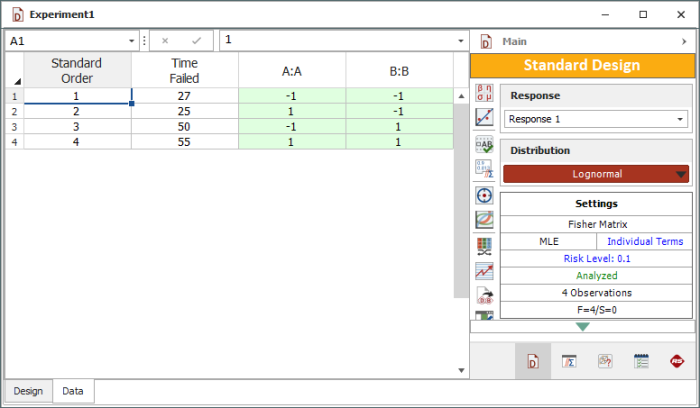
Task: Click the red RS diamond icon
Action: pos(677,361)
